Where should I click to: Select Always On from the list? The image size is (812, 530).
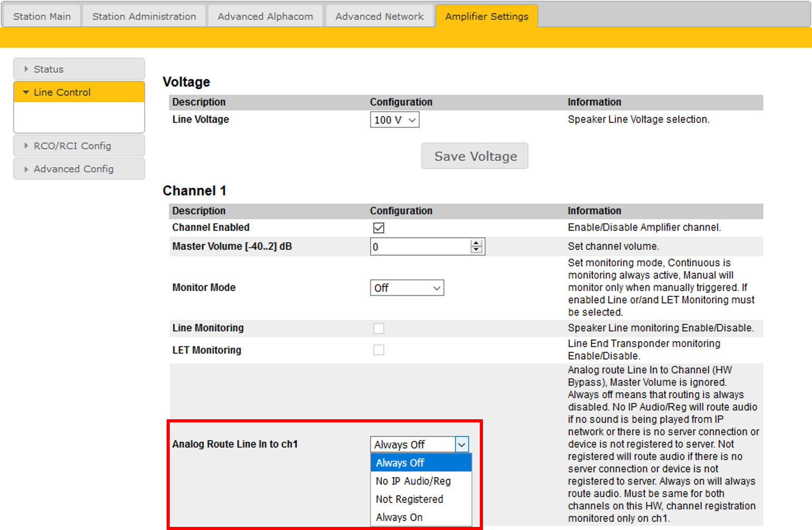[x=399, y=517]
